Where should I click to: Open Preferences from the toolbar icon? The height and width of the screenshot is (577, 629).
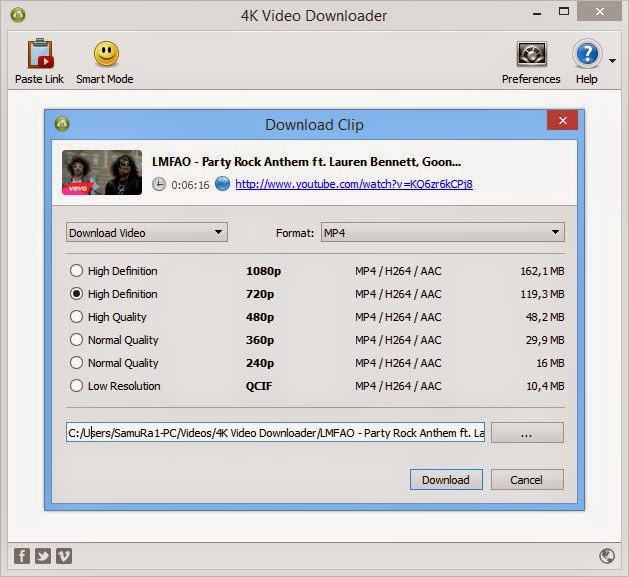[x=531, y=54]
